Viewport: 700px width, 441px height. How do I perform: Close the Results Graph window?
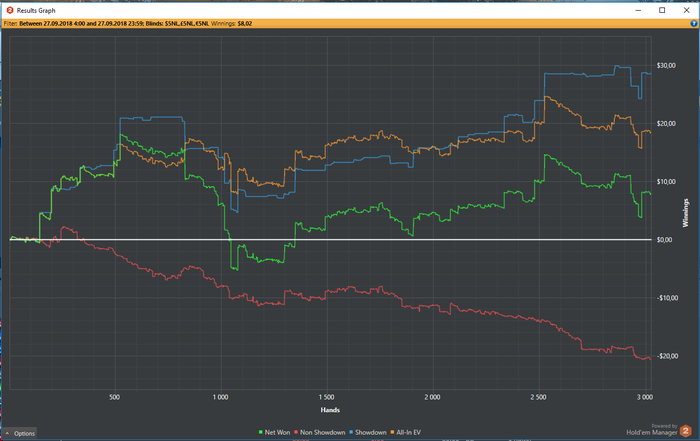tap(686, 10)
